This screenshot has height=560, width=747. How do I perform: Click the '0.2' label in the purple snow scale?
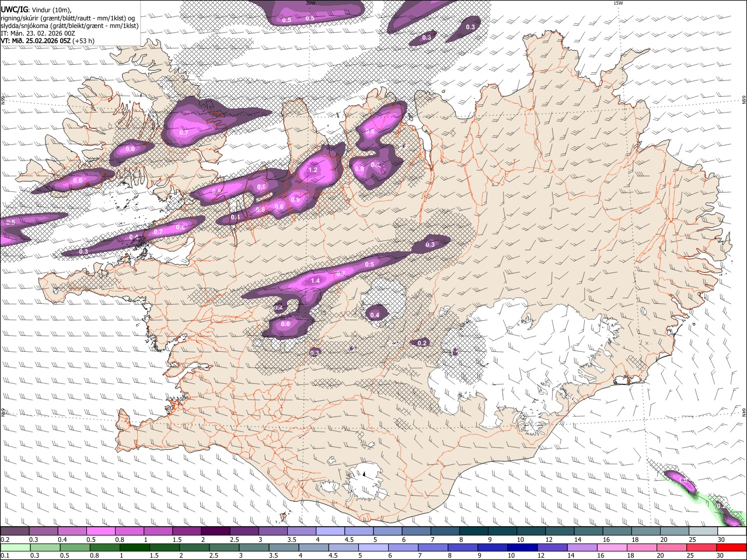click(x=5, y=540)
